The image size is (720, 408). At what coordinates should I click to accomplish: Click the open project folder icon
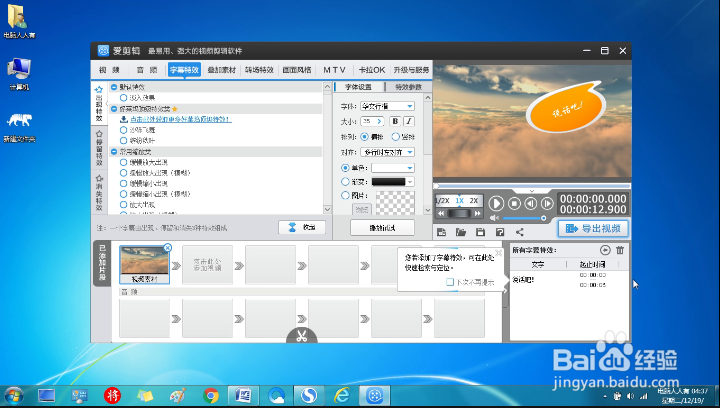[x=461, y=232]
